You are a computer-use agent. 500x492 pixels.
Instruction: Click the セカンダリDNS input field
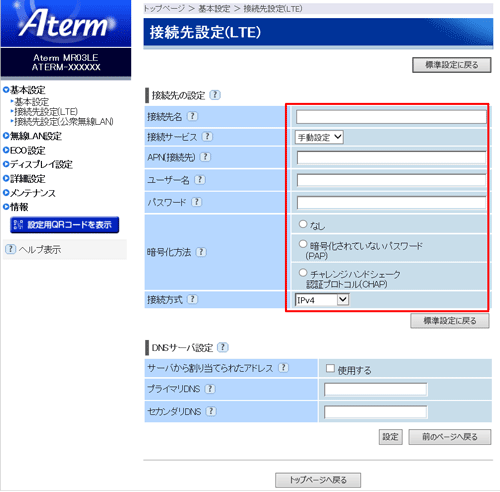376,412
